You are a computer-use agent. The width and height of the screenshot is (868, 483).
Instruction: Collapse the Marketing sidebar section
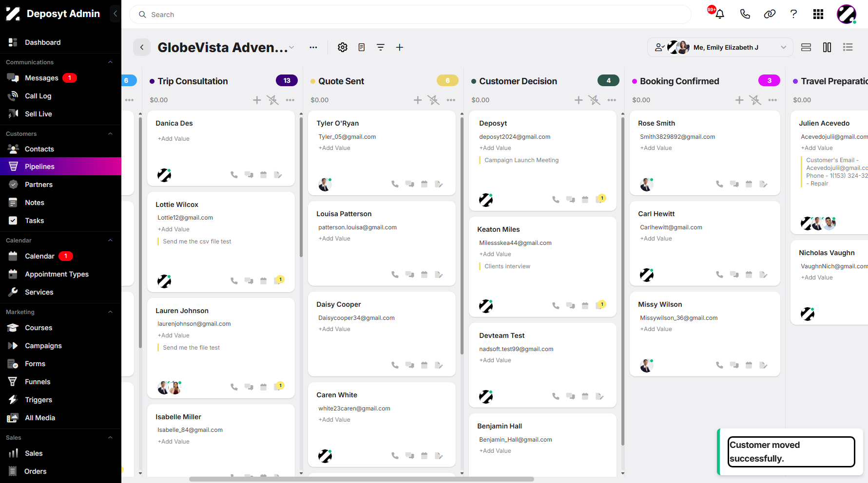(x=110, y=312)
